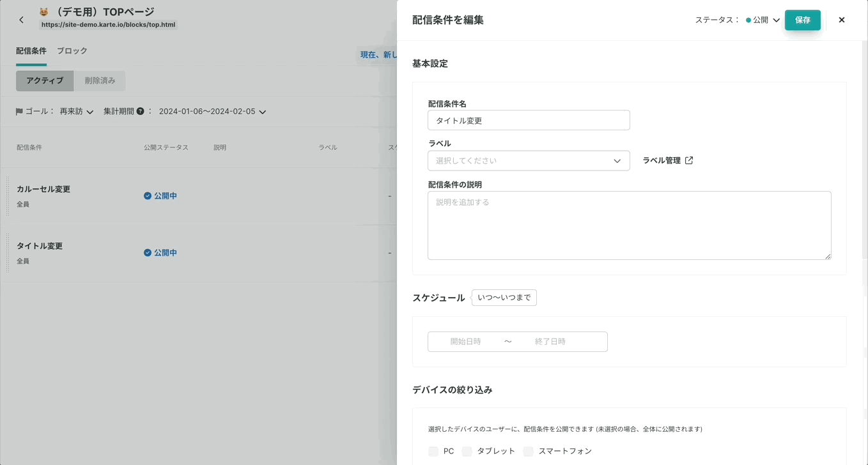Grab the drag handle of カルーセル変更 row

click(x=8, y=196)
